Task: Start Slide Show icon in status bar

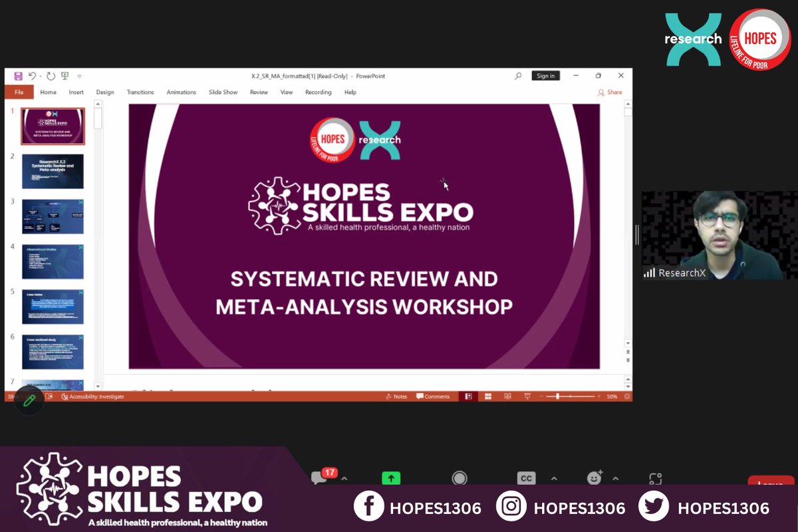Action: 527,396
